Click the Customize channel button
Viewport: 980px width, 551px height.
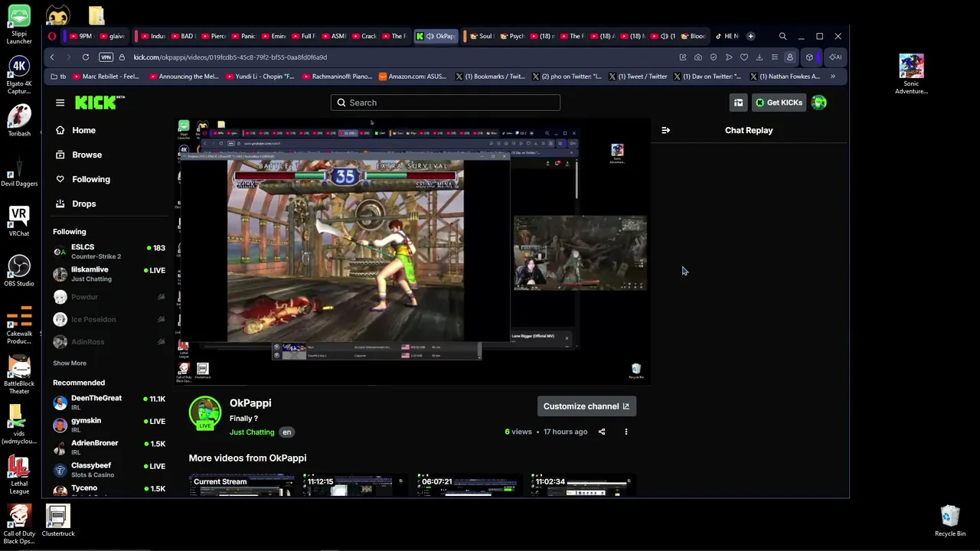(586, 406)
